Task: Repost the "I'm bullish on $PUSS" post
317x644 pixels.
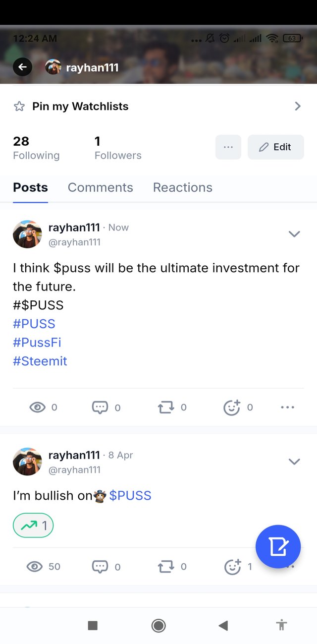Action: coord(165,567)
